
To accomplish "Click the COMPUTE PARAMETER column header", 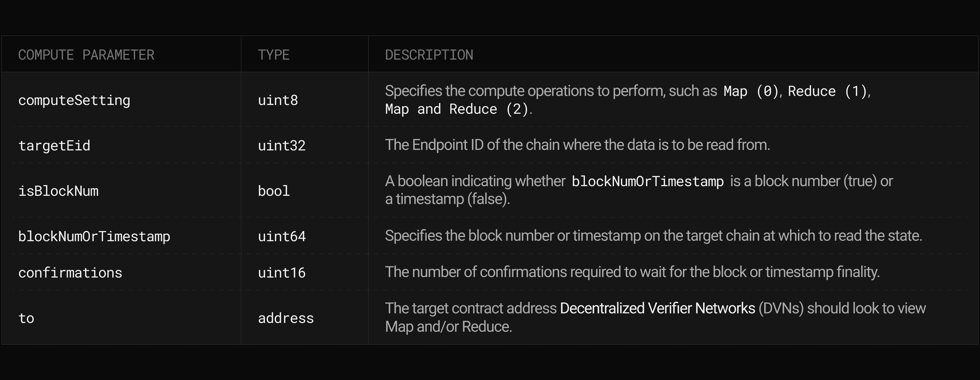I will tap(86, 55).
